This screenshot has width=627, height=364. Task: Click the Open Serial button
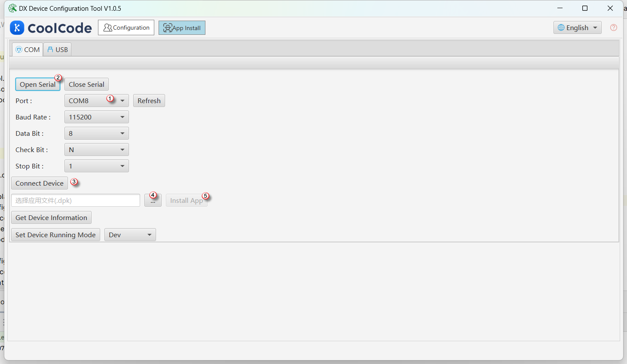[37, 84]
